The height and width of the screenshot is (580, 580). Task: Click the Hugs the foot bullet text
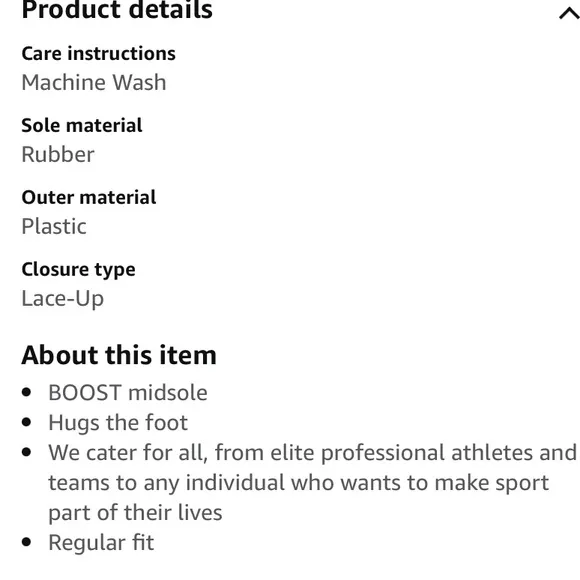[x=118, y=423]
